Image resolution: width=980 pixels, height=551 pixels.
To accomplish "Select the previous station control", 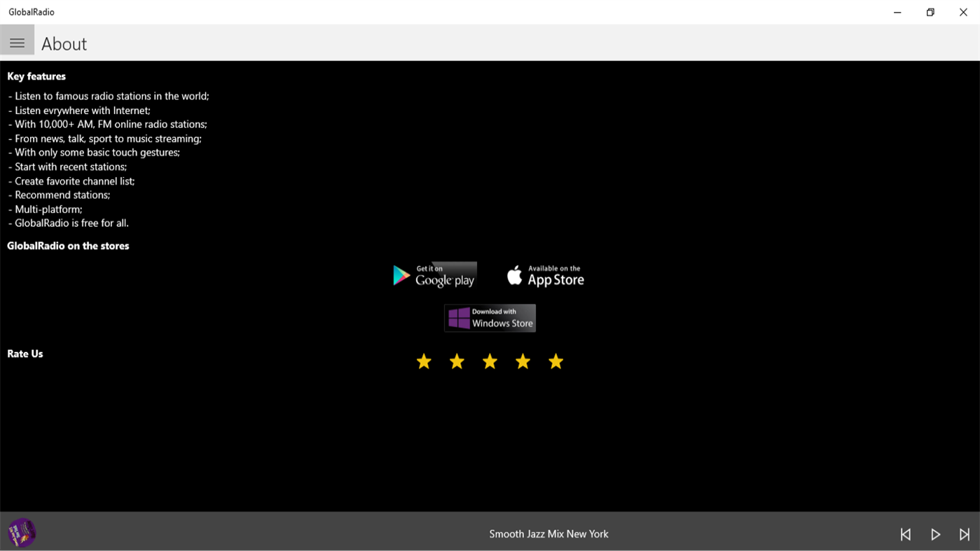I will [x=905, y=533].
